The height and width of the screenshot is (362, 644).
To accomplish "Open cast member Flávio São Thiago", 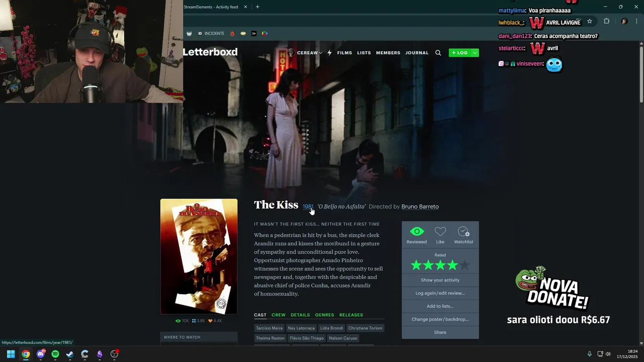I will coord(307,338).
